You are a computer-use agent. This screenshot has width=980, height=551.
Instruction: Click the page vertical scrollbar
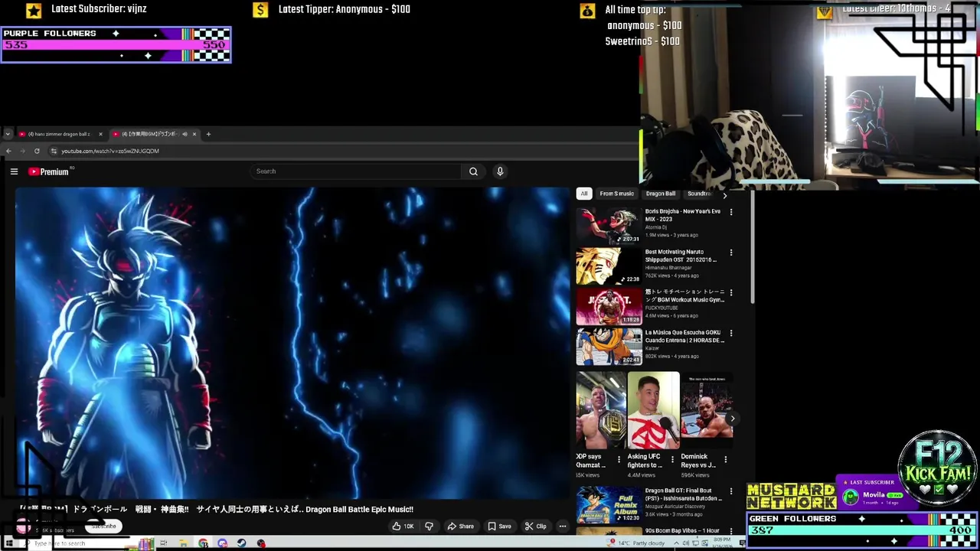pyautogui.click(x=753, y=247)
